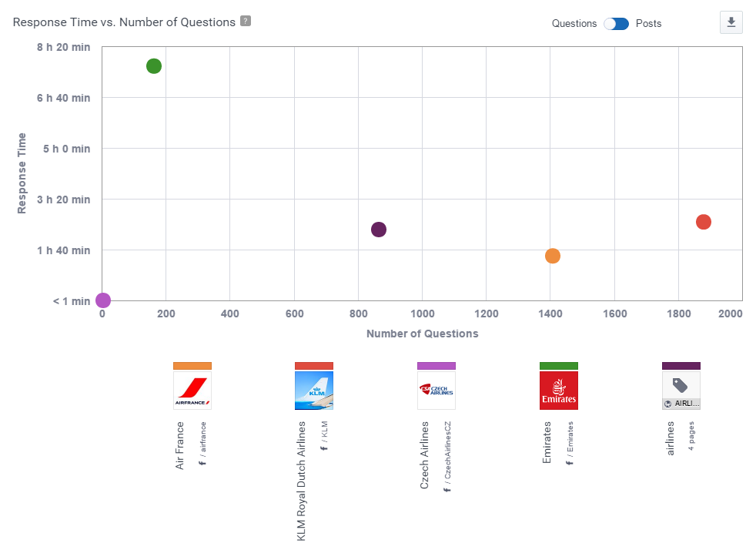Click the orange Air France data point

coord(553,257)
